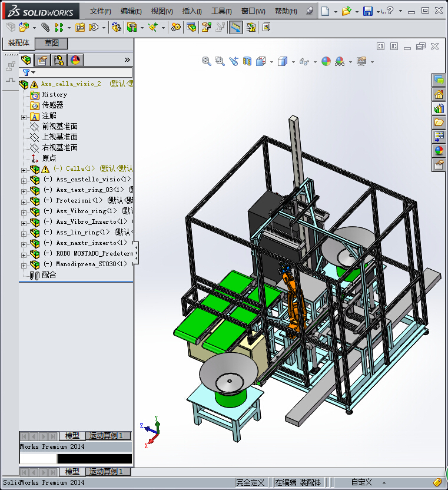Open the 插入(I) menu
Viewport: 448px width, 490px height.
[x=192, y=11]
